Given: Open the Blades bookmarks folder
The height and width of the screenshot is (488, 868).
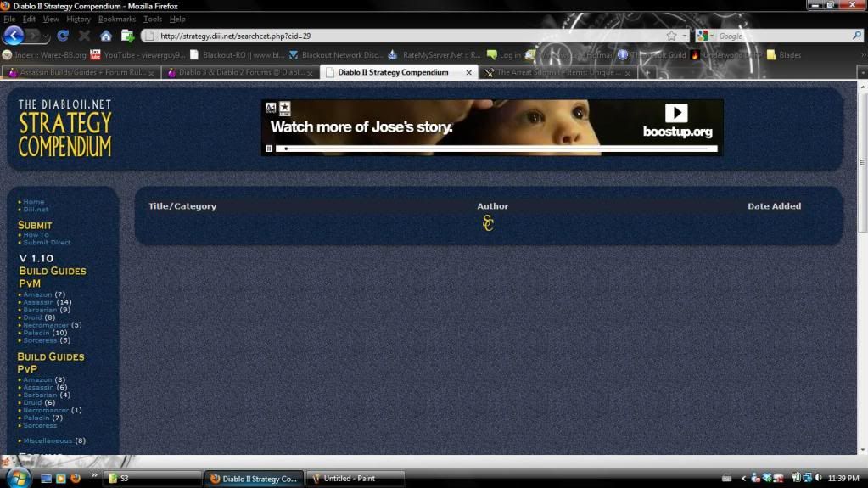Looking at the screenshot, I should [784, 55].
